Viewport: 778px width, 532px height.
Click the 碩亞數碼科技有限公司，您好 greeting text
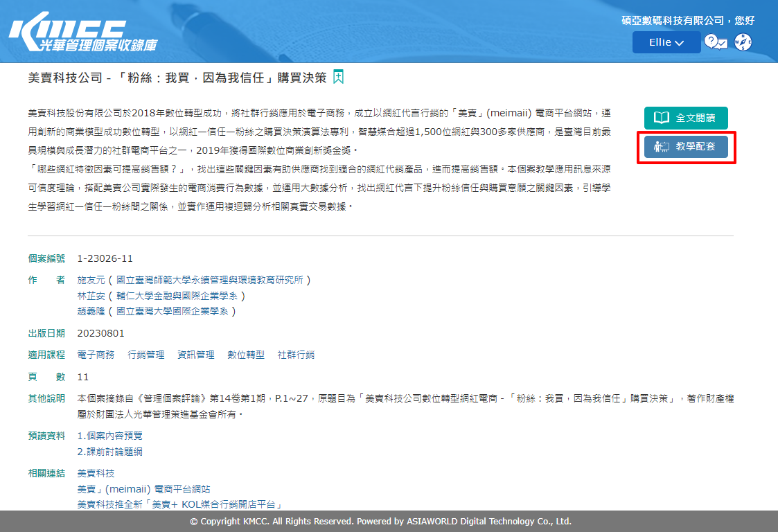click(x=688, y=20)
